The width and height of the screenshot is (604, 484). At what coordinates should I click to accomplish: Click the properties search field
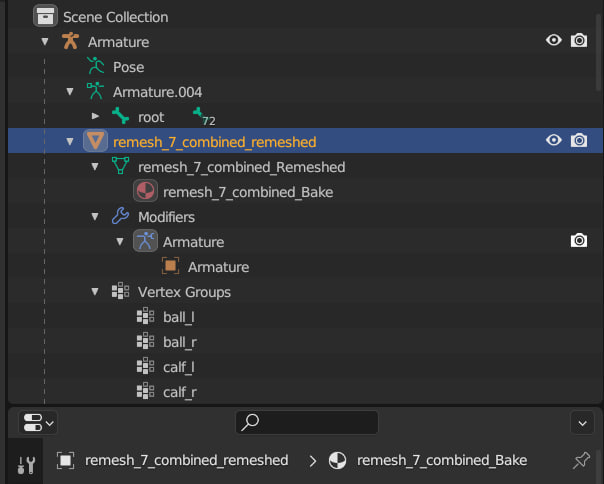coord(307,423)
